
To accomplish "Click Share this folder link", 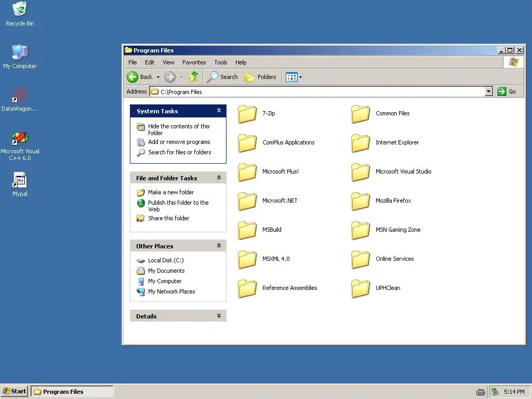I will pyautogui.click(x=168, y=218).
